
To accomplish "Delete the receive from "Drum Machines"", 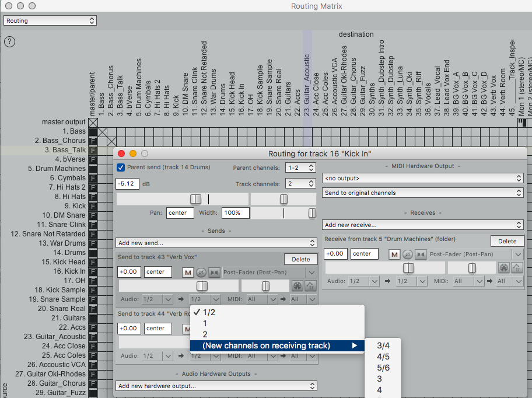I will 508,241.
